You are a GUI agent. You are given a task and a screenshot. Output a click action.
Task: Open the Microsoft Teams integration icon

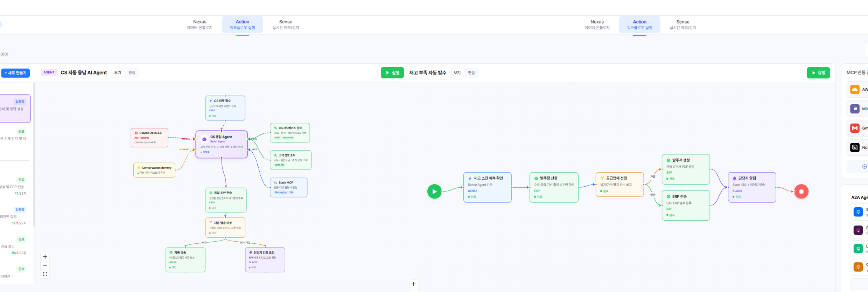point(855,109)
